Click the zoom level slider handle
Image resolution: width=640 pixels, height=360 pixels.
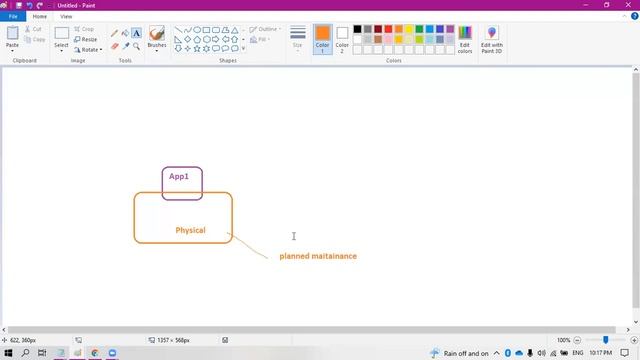[606, 340]
